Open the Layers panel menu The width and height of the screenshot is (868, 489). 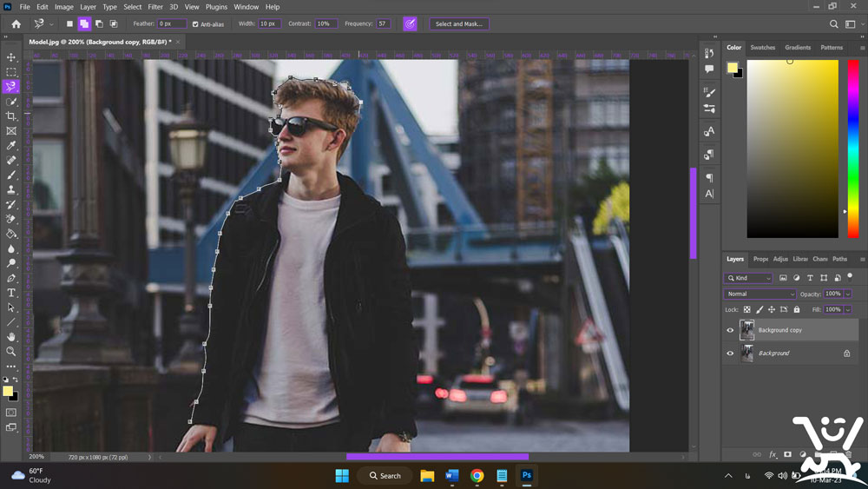862,259
